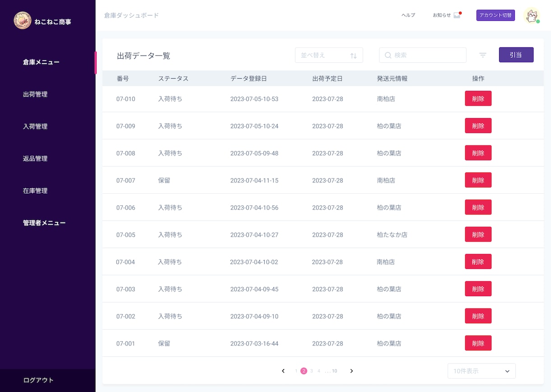Click the データ登録日 column header
This screenshot has width=551, height=392.
[x=248, y=79]
